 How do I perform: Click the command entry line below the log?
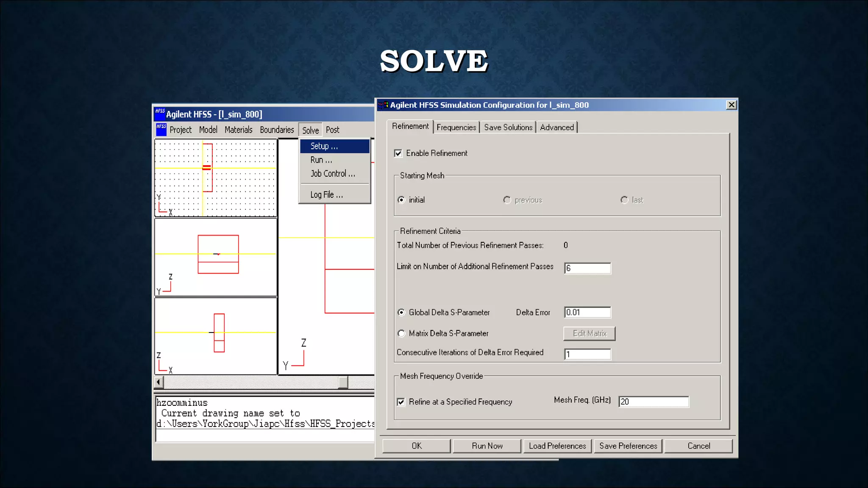tap(265, 435)
